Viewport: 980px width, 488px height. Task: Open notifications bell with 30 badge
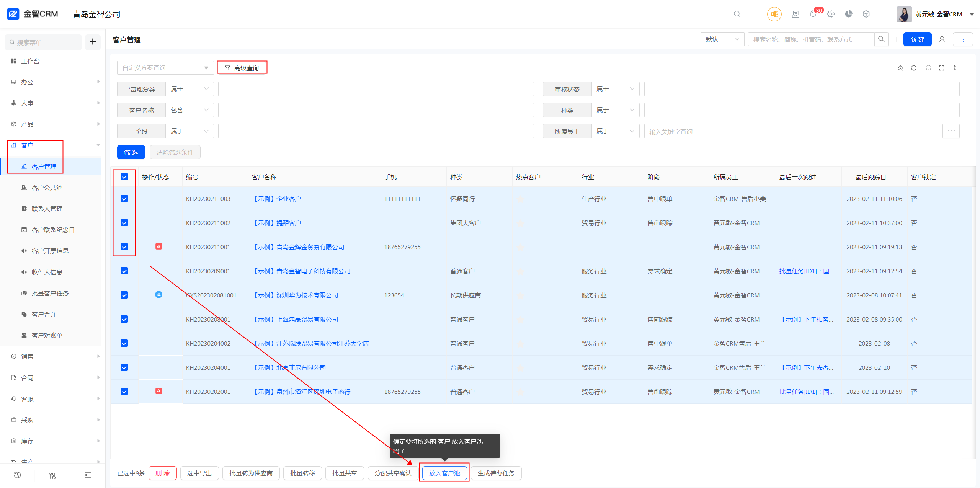[x=813, y=14]
